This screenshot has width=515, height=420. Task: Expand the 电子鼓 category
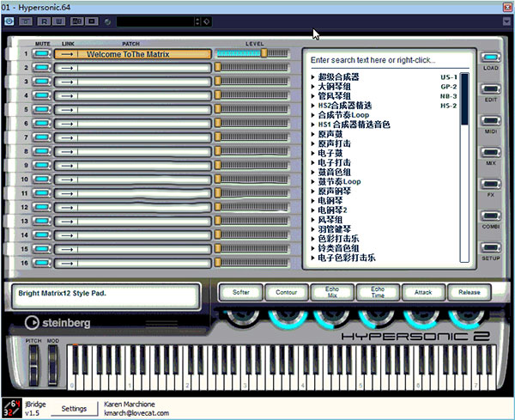313,154
